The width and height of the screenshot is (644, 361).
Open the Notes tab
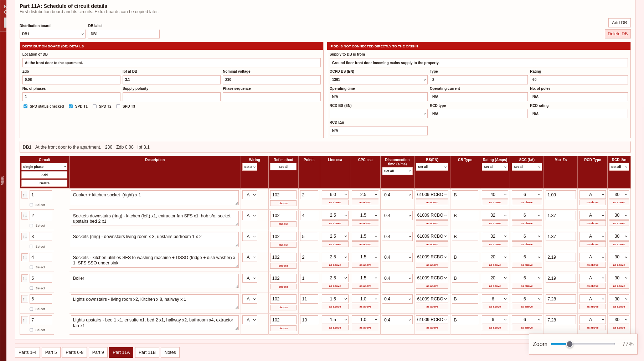click(170, 352)
